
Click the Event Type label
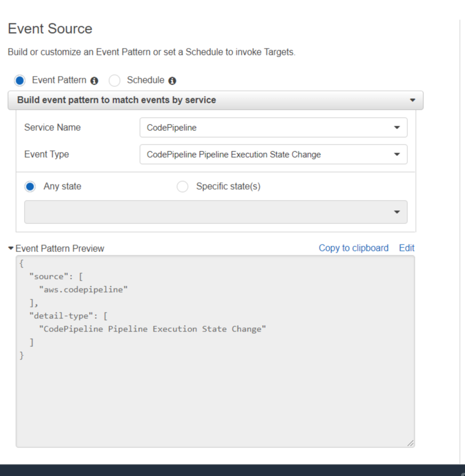coord(47,154)
